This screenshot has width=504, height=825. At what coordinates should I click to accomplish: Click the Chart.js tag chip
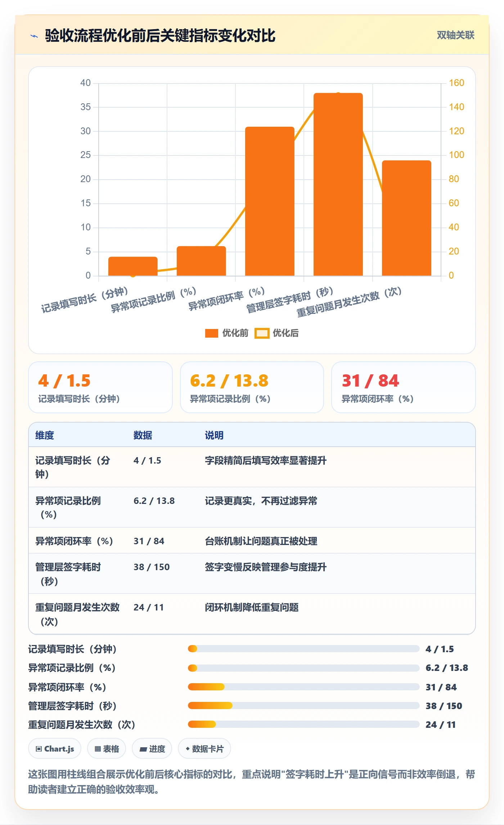coord(55,749)
